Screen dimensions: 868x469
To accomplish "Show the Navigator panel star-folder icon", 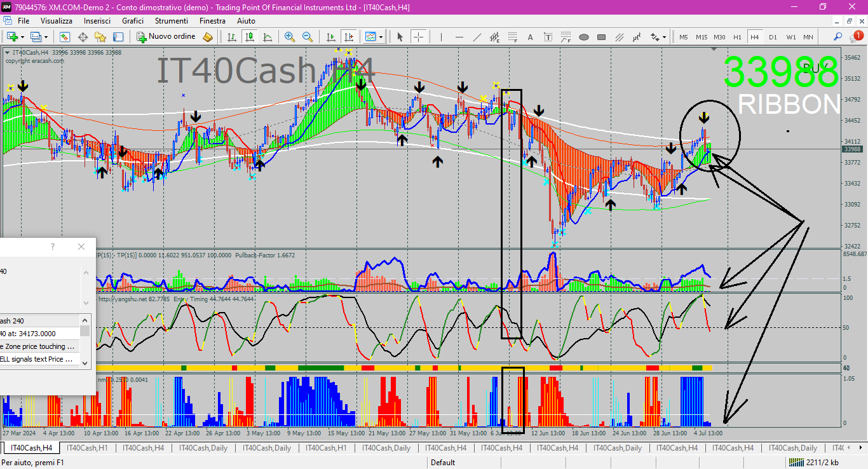I will [100, 37].
